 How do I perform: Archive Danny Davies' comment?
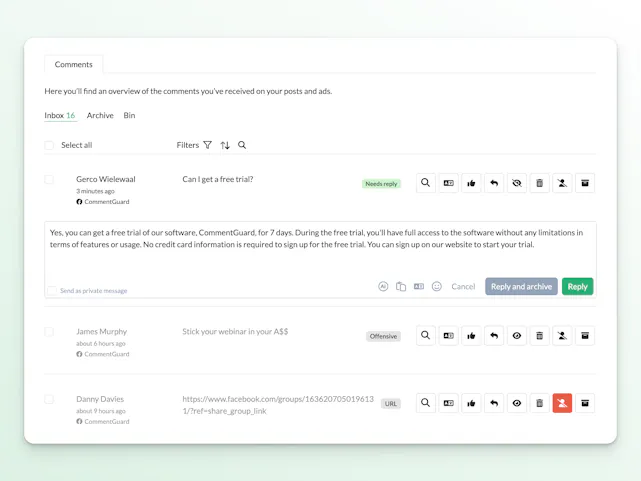pyautogui.click(x=585, y=403)
